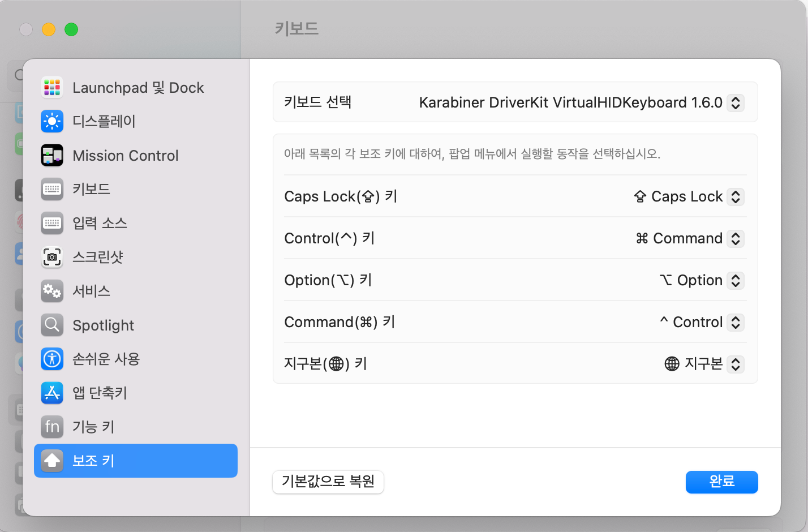
Task: Select Mission Control in the sidebar
Action: 136,155
